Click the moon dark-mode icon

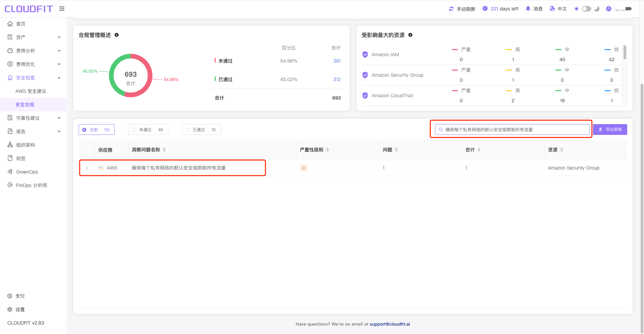[597, 9]
